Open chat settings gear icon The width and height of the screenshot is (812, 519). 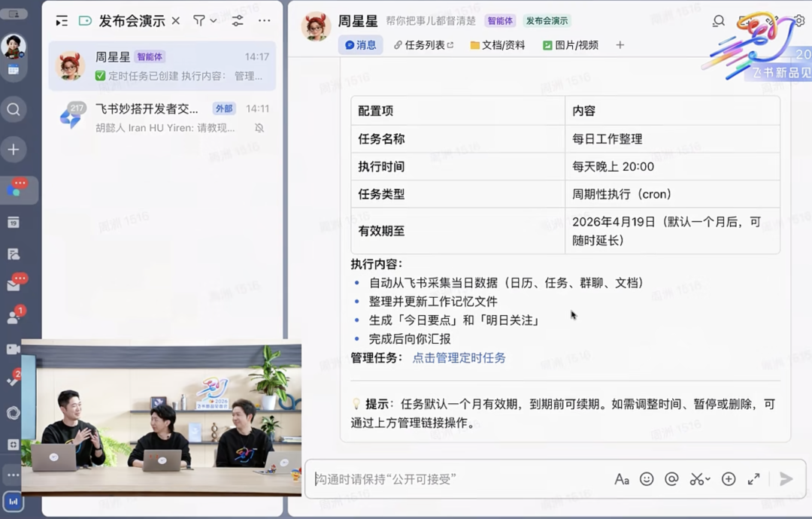pyautogui.click(x=799, y=21)
